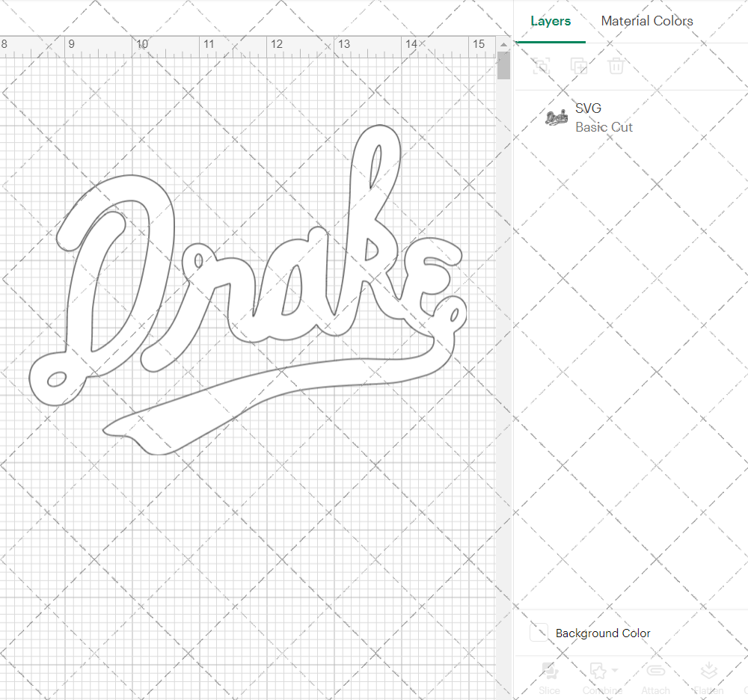Click the vertical scrollbar thumb
Image resolution: width=748 pixels, height=700 pixels.
tap(503, 65)
